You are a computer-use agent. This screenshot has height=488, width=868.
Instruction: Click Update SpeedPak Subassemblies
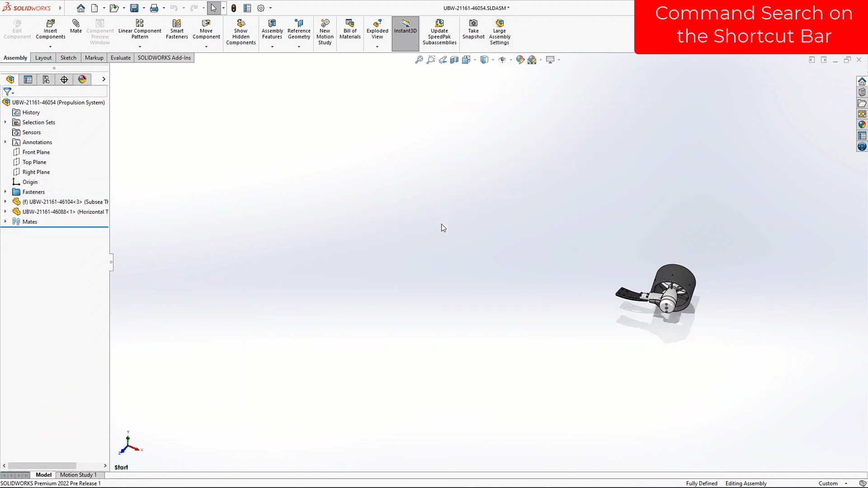pyautogui.click(x=439, y=32)
